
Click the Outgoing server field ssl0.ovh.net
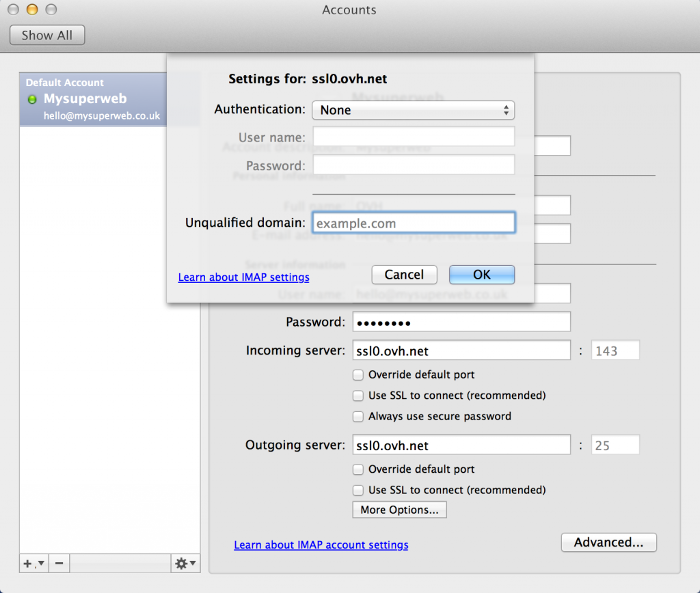click(x=461, y=445)
